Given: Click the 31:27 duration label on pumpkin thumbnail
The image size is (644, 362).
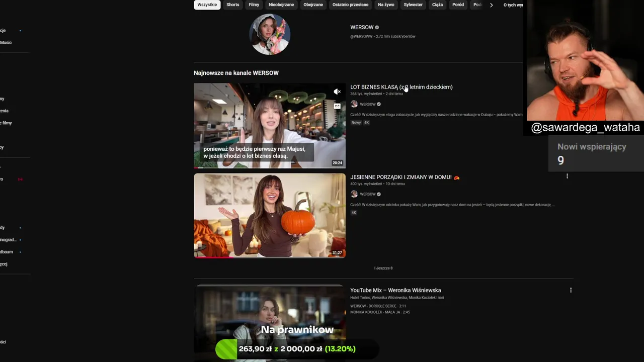Looking at the screenshot, I should click(337, 252).
